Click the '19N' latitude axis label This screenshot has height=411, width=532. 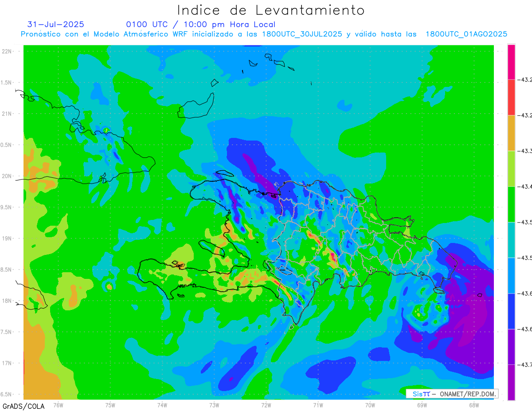coord(8,239)
